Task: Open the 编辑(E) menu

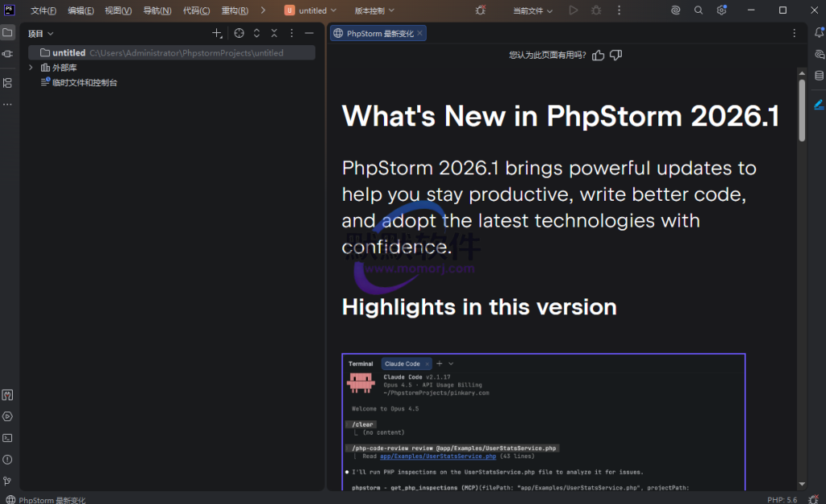Action: [x=81, y=10]
